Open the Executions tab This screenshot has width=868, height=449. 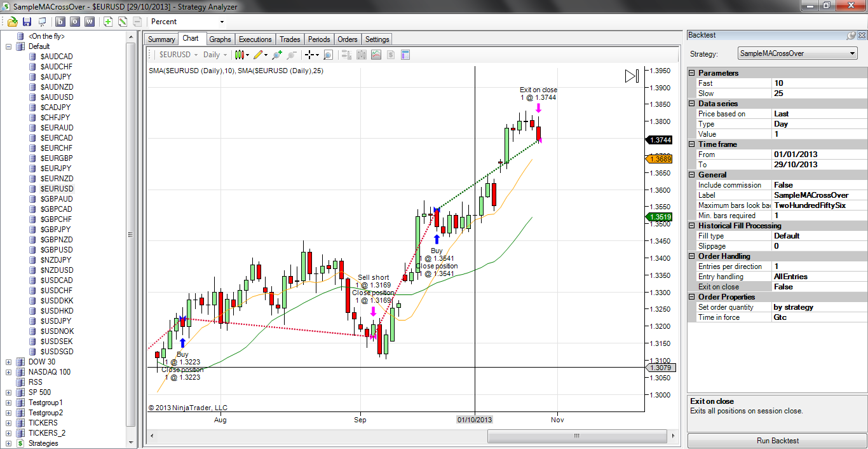pyautogui.click(x=255, y=39)
